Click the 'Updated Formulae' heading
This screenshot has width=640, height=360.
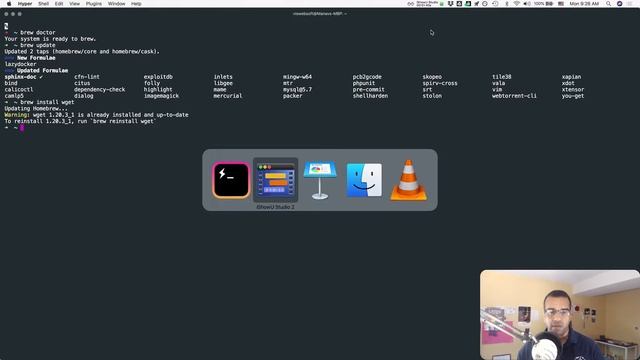[42, 71]
